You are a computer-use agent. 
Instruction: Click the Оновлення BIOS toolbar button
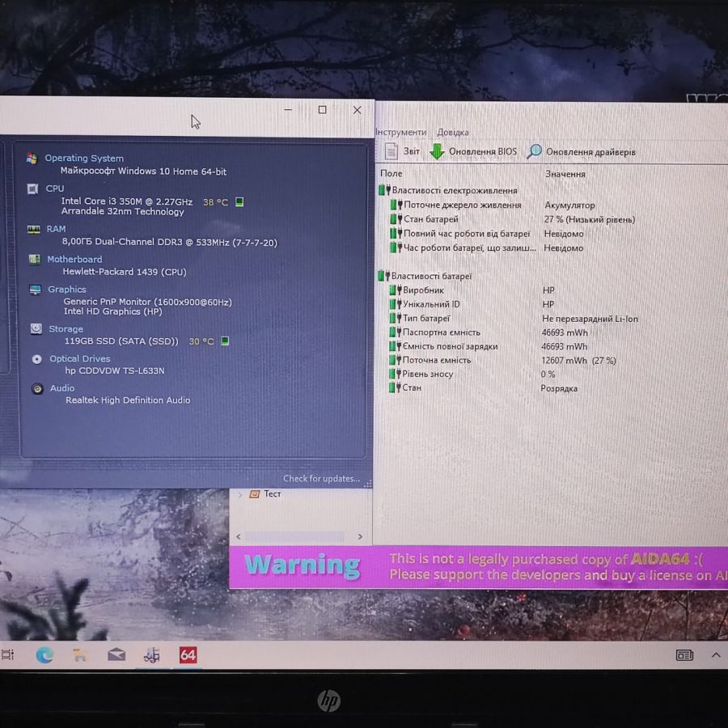pyautogui.click(x=473, y=151)
